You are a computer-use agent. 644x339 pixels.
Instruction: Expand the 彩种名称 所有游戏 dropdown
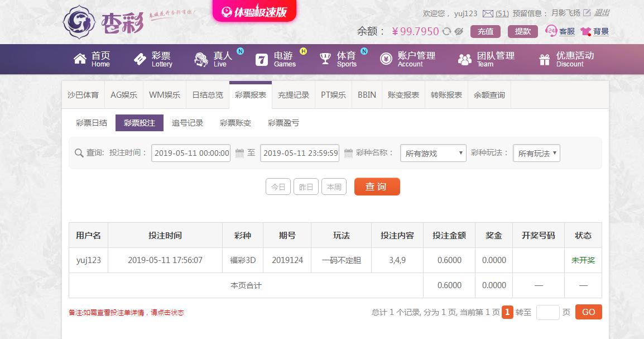coord(433,154)
